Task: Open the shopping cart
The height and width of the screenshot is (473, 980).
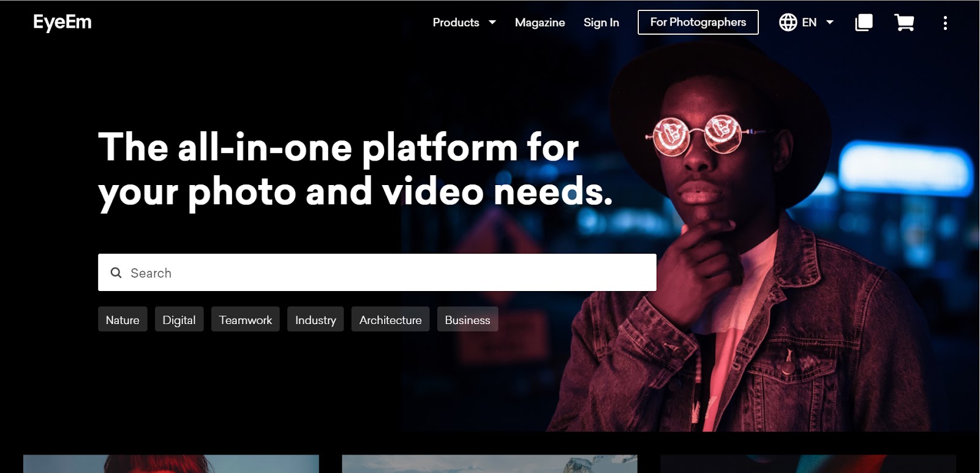Action: [x=904, y=23]
